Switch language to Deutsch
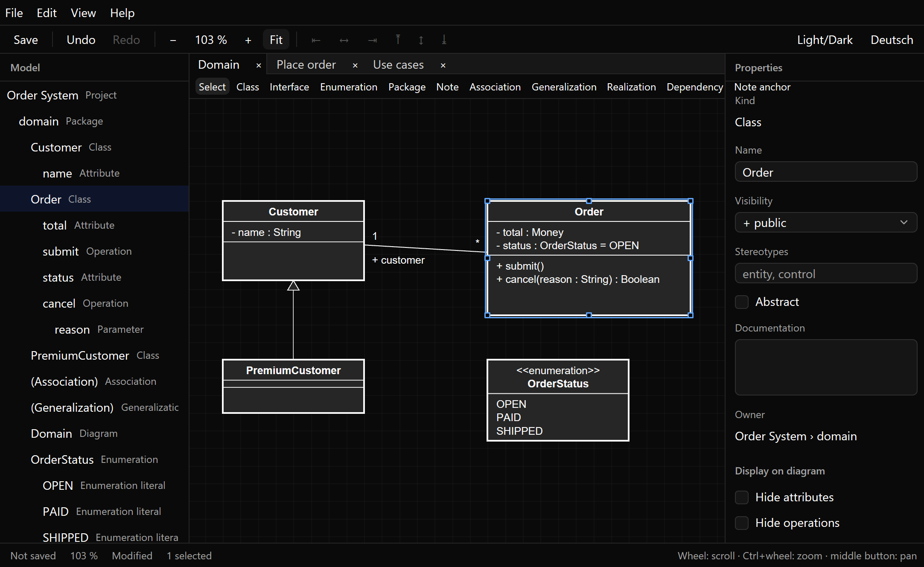 pos(892,40)
